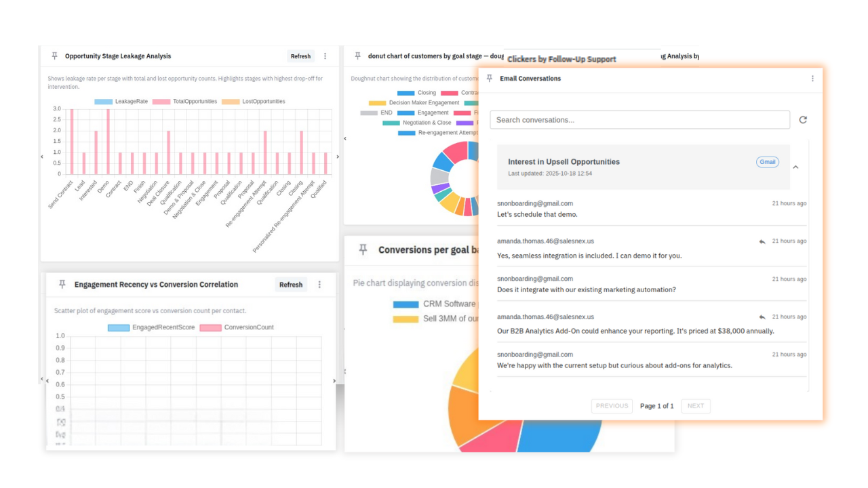Viewport: 868px width, 488px height.
Task: Click pin icon on Engagement Recency panel
Action: point(62,285)
